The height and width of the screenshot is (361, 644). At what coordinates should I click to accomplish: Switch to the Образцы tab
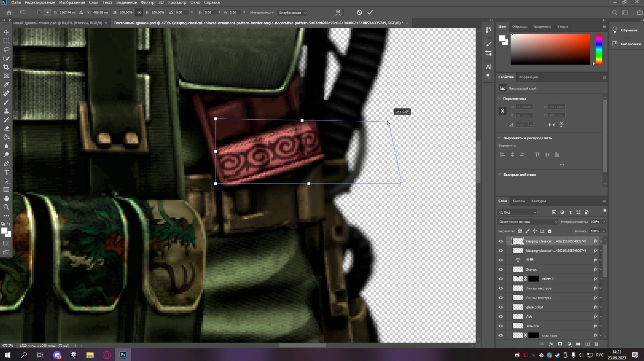(x=519, y=27)
